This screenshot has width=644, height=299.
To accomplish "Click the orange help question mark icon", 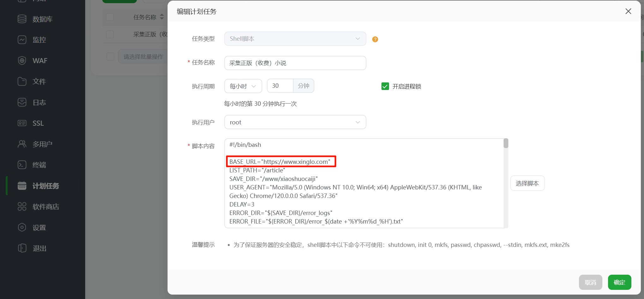I will pyautogui.click(x=375, y=39).
